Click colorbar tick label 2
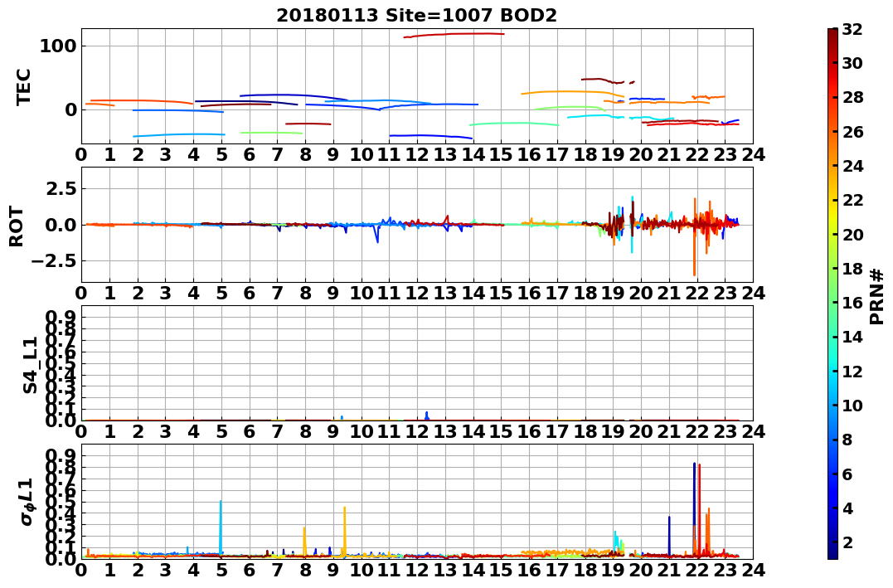 847,542
